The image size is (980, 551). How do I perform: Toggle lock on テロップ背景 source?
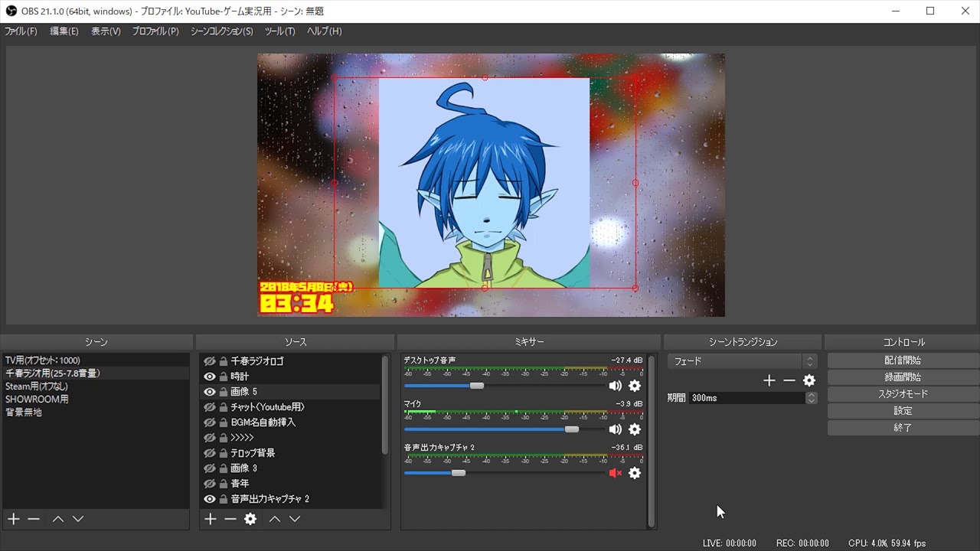tap(224, 453)
